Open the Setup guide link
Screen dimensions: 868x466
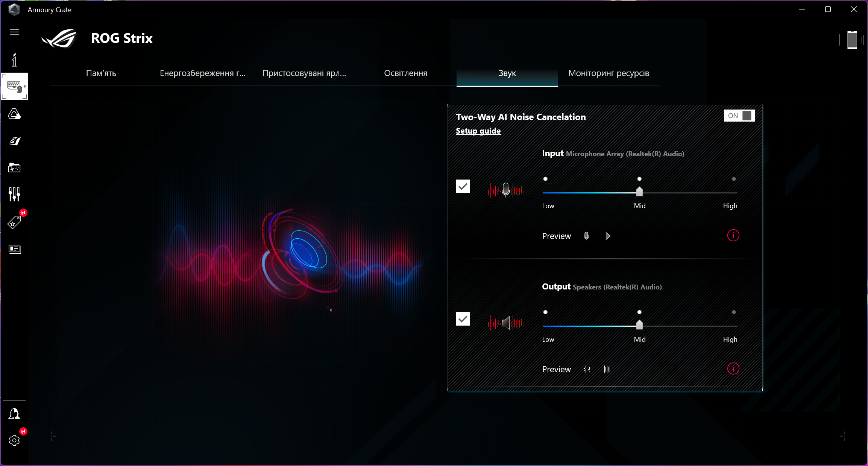(478, 131)
